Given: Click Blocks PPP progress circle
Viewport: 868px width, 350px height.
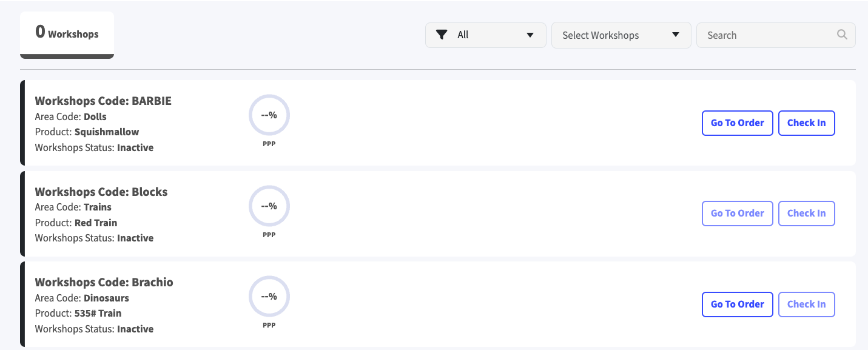Looking at the screenshot, I should (269, 206).
